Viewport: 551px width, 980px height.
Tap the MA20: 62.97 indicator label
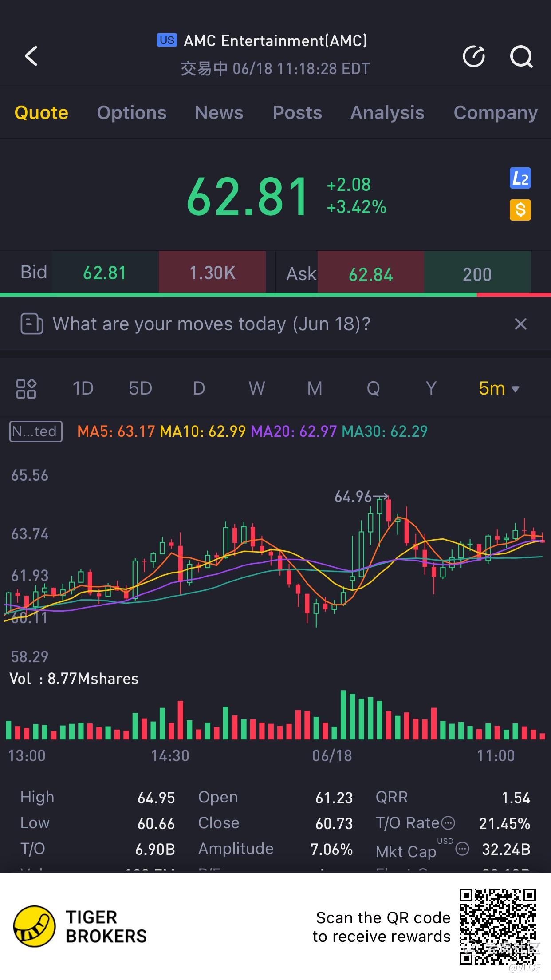(x=294, y=431)
